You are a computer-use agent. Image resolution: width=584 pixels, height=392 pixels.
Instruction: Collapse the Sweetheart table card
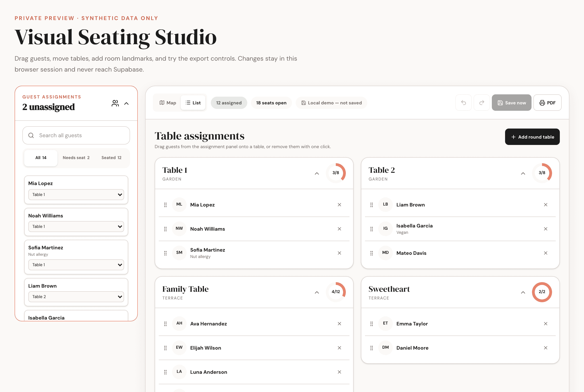(x=523, y=292)
